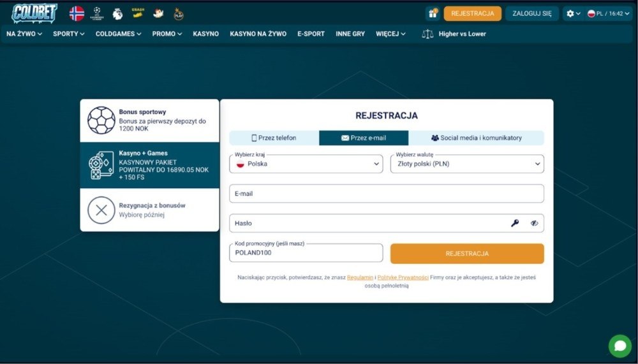Click the key icon to generate a password
638x364 pixels.
[515, 223]
